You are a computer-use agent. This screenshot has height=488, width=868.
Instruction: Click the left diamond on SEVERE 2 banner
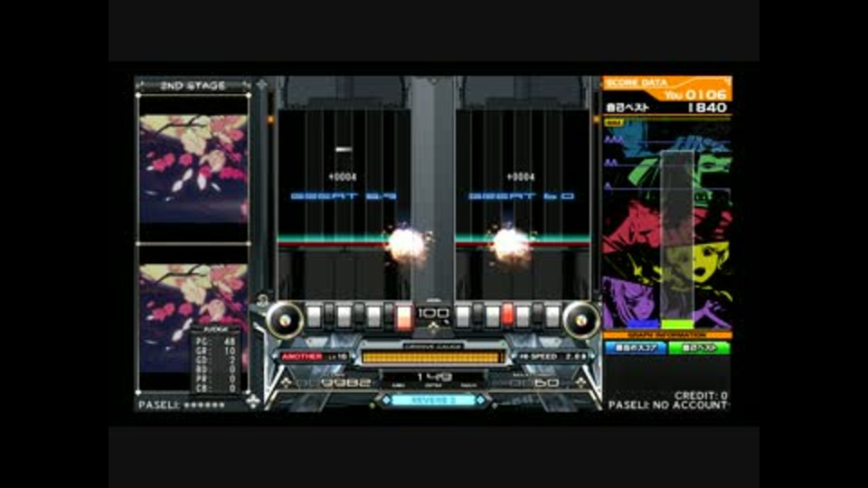386,400
